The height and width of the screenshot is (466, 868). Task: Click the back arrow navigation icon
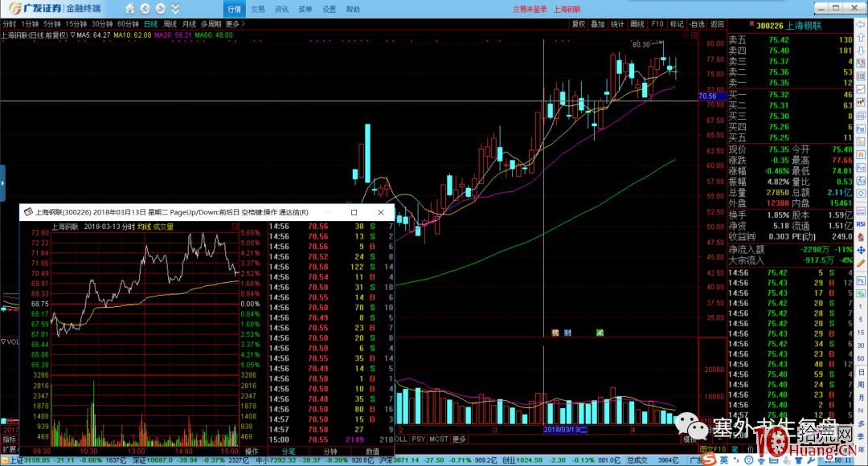145,8
